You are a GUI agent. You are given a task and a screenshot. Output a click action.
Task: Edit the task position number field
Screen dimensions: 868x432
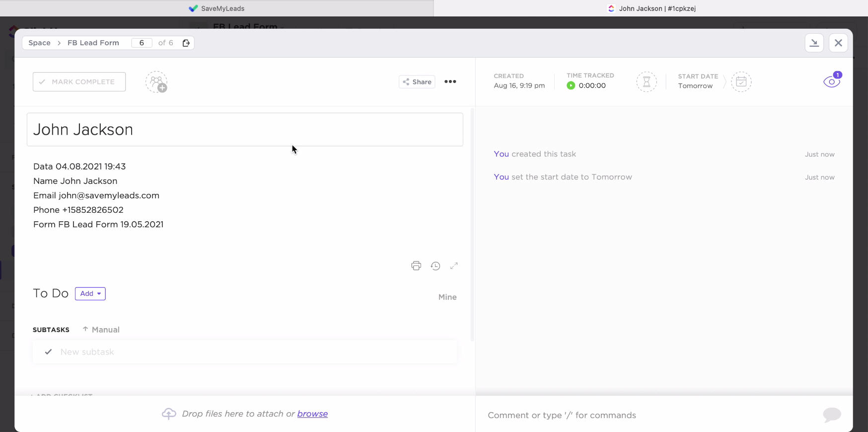point(142,43)
